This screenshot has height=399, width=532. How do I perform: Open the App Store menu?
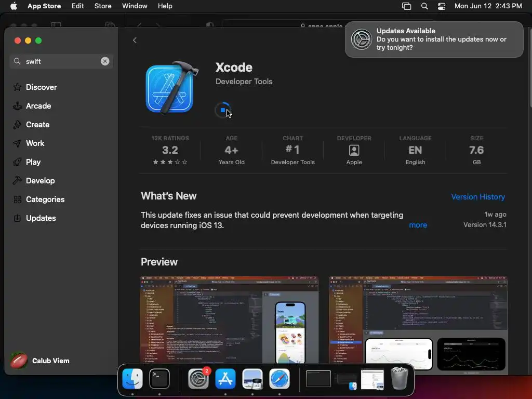(x=44, y=6)
